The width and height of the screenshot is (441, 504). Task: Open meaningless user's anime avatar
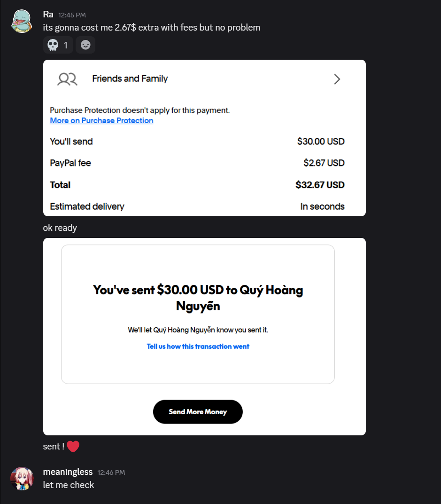click(x=22, y=479)
